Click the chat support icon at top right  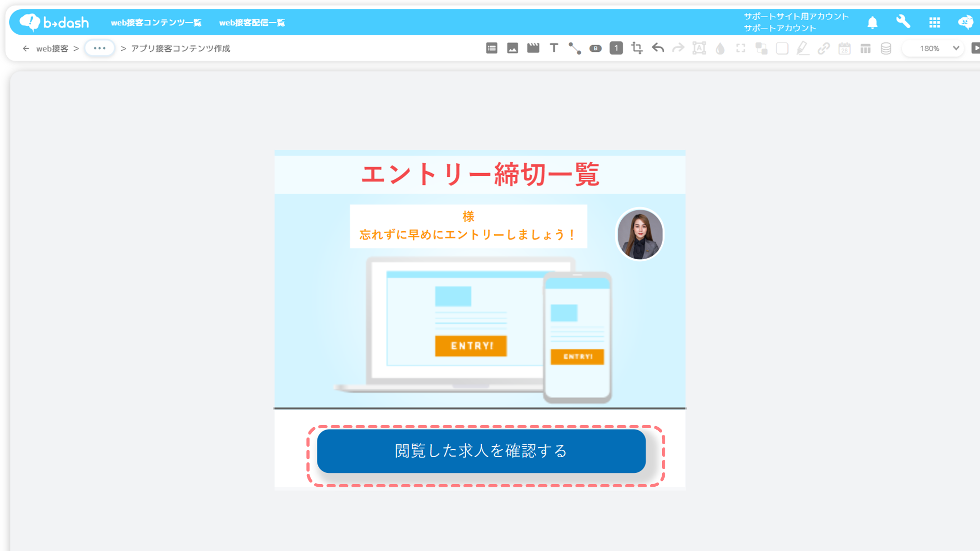965,22
